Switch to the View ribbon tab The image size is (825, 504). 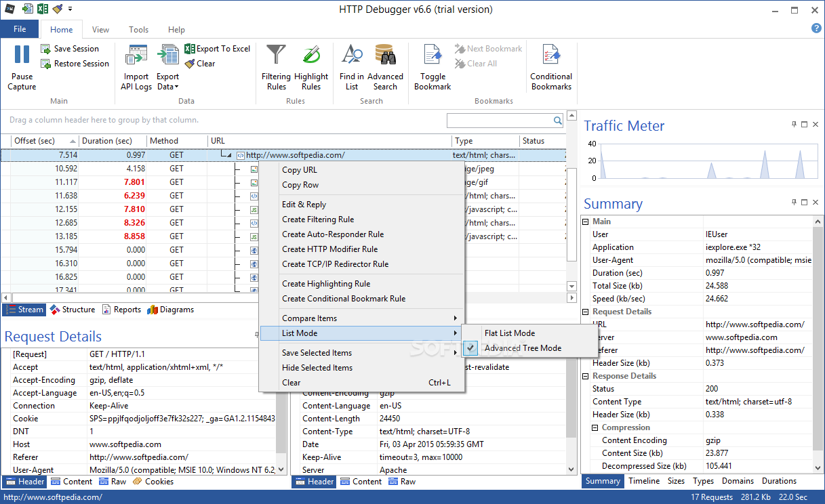[100, 30]
